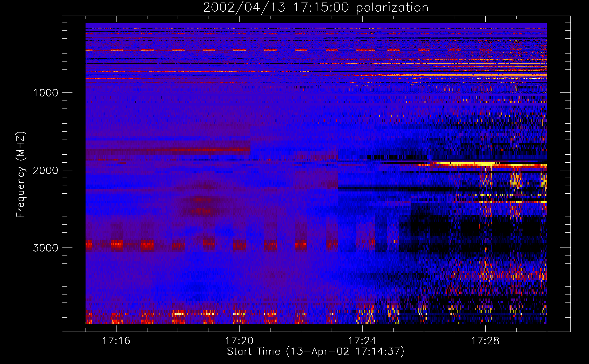
Task: Click the 17:28 time tick label
Action: click(485, 341)
